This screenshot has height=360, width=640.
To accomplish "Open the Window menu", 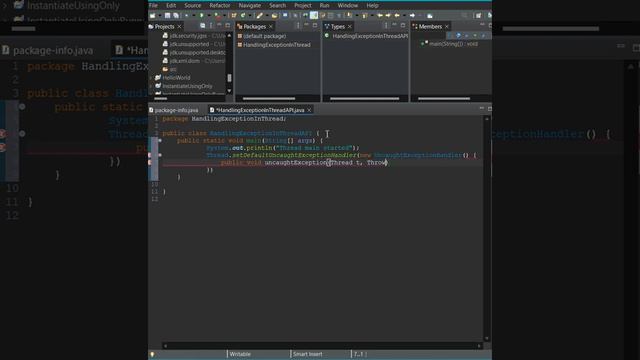I will point(347,5).
